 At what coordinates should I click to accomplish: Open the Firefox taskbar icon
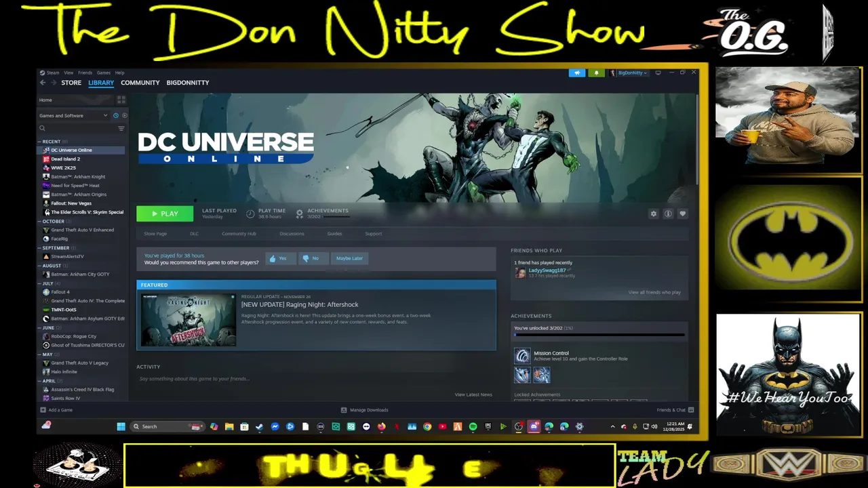[x=382, y=426]
